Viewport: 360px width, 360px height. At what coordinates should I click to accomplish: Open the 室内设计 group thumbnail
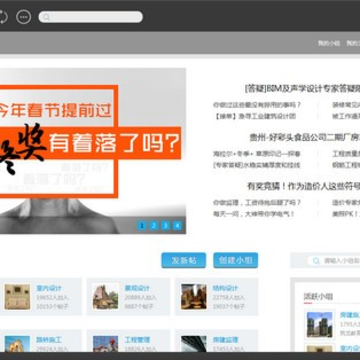click(17, 297)
